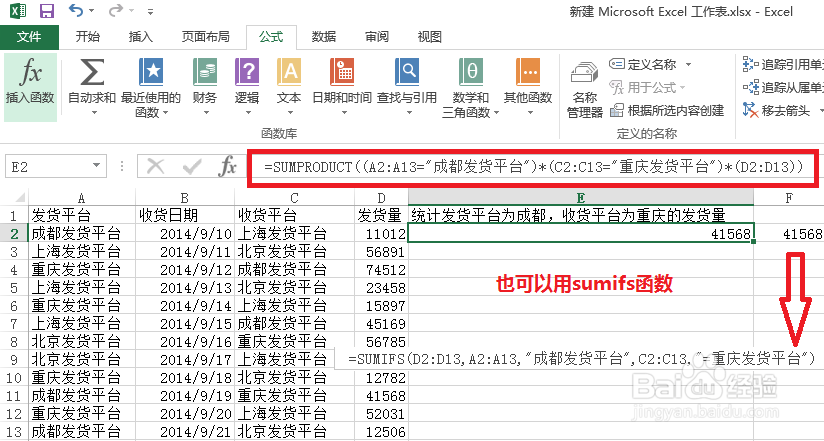Select cell with value 56891

pyautogui.click(x=381, y=252)
